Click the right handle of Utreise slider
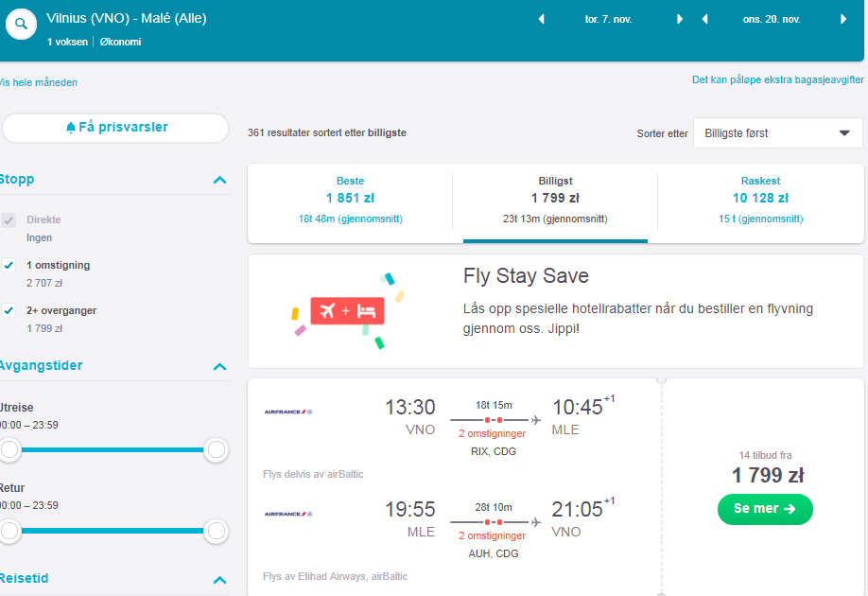The image size is (868, 596). pyautogui.click(x=216, y=449)
